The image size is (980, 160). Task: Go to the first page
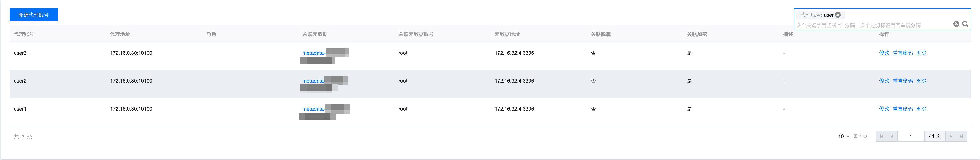(882, 136)
